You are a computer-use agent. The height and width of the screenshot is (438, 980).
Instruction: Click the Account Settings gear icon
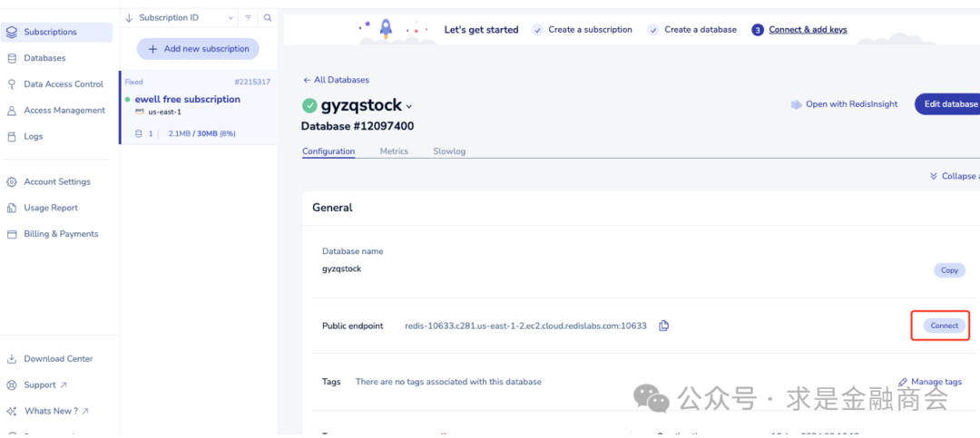point(11,182)
